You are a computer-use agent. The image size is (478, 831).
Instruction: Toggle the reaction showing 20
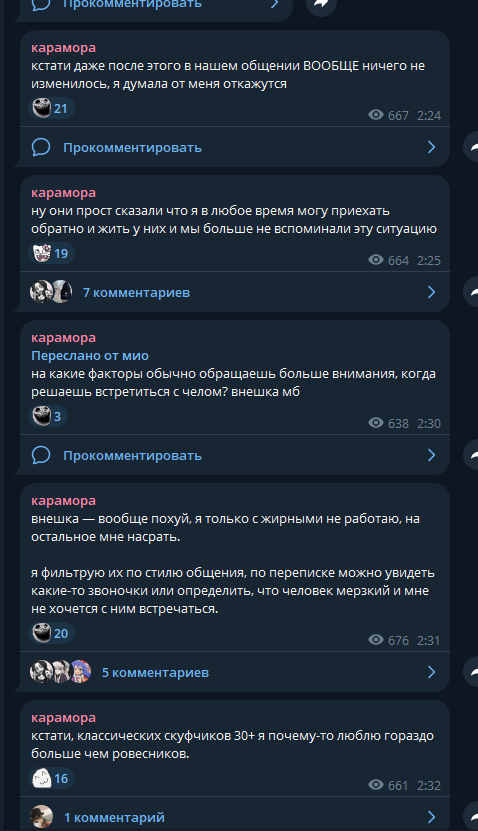pos(51,633)
